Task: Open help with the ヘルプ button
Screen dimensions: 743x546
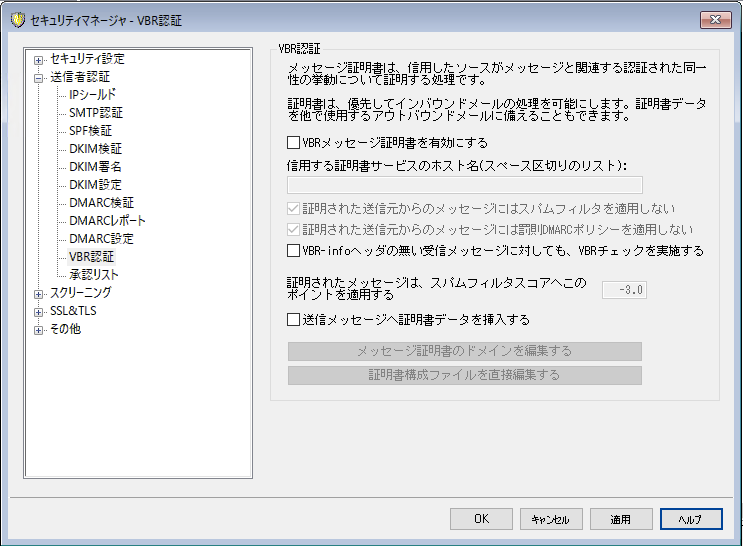Action: (x=691, y=519)
